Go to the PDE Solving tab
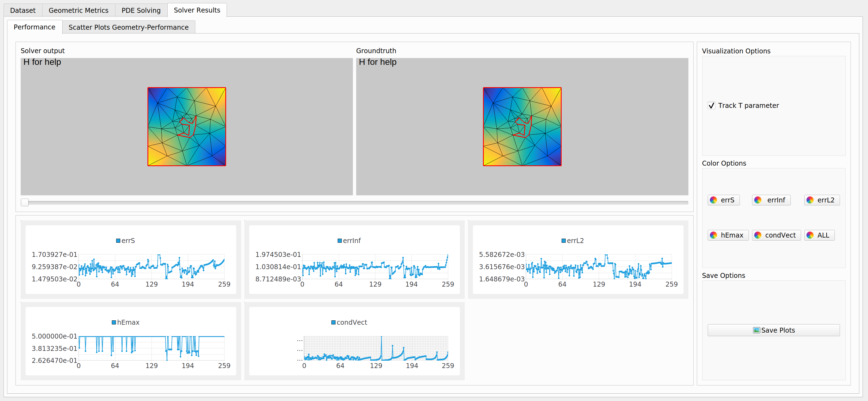The width and height of the screenshot is (868, 401). pos(141,10)
